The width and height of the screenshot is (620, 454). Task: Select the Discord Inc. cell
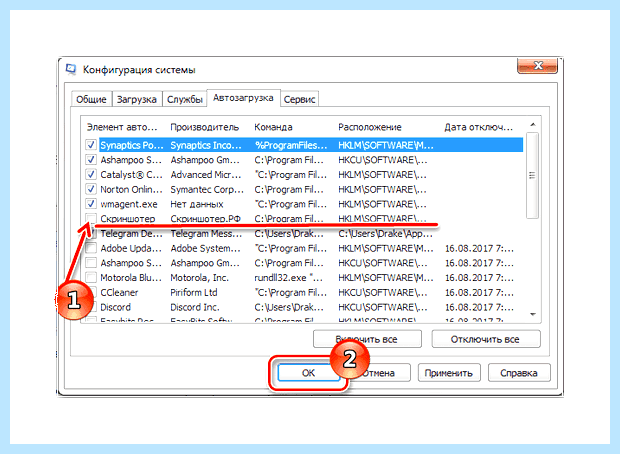[195, 307]
